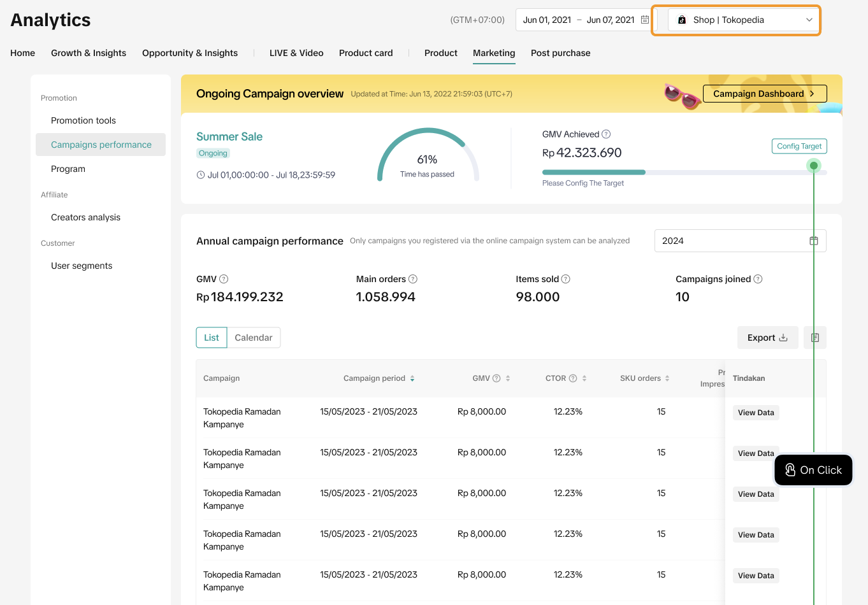Sort table by Campaign period
Image resolution: width=868 pixels, height=605 pixels.
pyautogui.click(x=412, y=378)
